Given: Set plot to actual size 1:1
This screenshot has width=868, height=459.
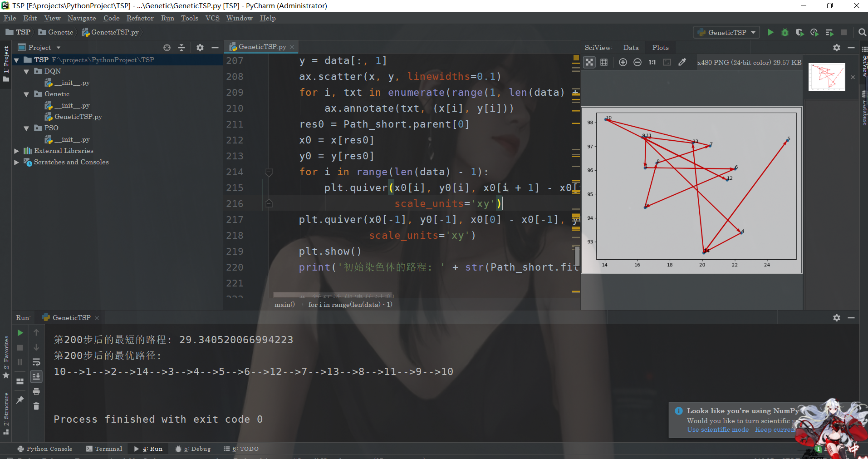Looking at the screenshot, I should (x=652, y=62).
